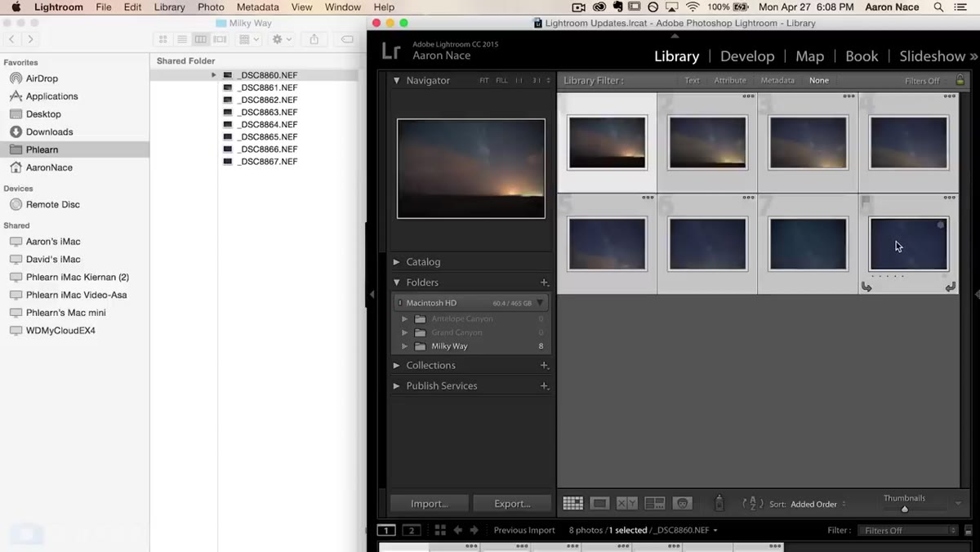The height and width of the screenshot is (552, 980).
Task: Select the Painter spray can tool
Action: [x=719, y=503]
